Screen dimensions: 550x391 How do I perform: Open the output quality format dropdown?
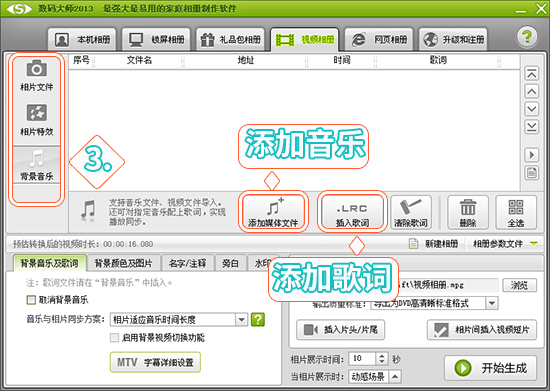tap(492, 303)
